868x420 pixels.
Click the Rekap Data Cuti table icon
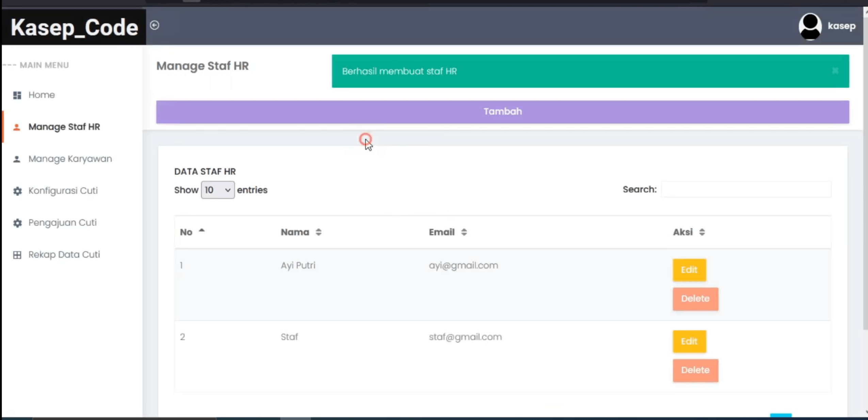pos(17,255)
